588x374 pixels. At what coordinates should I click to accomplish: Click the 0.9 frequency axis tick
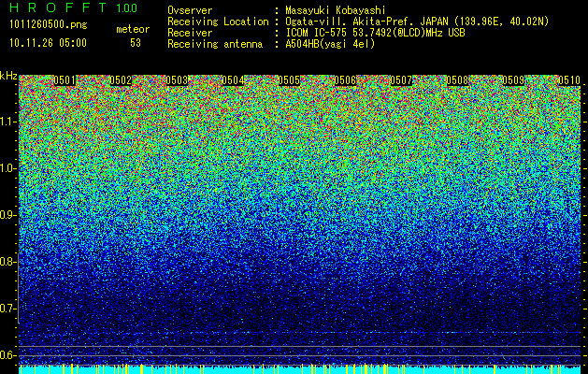(8, 215)
